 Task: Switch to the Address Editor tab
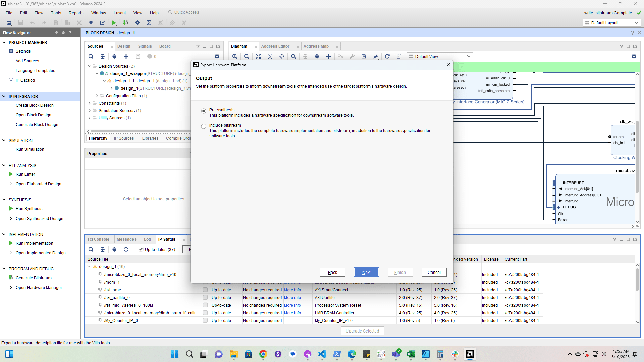coord(275,46)
